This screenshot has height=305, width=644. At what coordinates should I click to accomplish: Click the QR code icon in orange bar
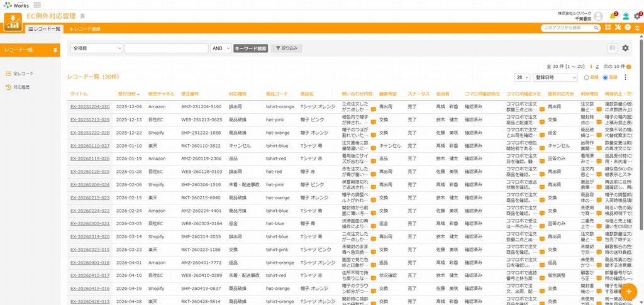(x=608, y=28)
